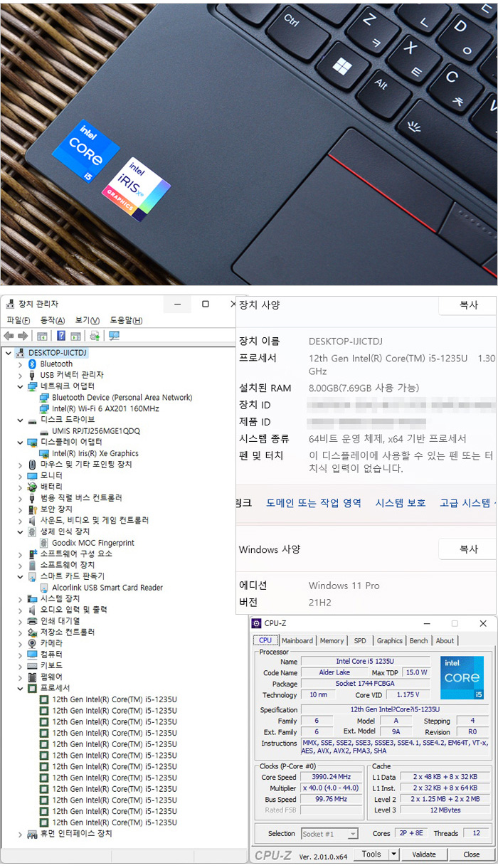The height and width of the screenshot is (868, 498).
Task: Switch to the Graphics tab in CPU-Z
Action: 390,640
